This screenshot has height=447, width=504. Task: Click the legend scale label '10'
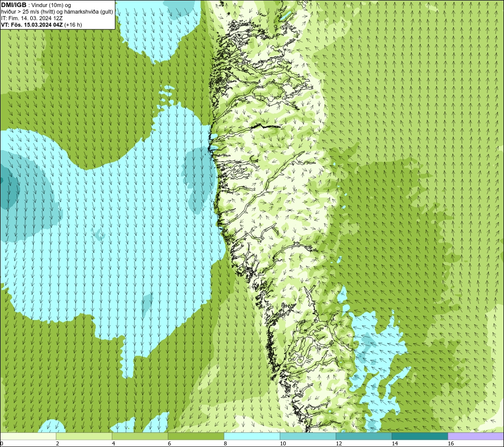283,444
